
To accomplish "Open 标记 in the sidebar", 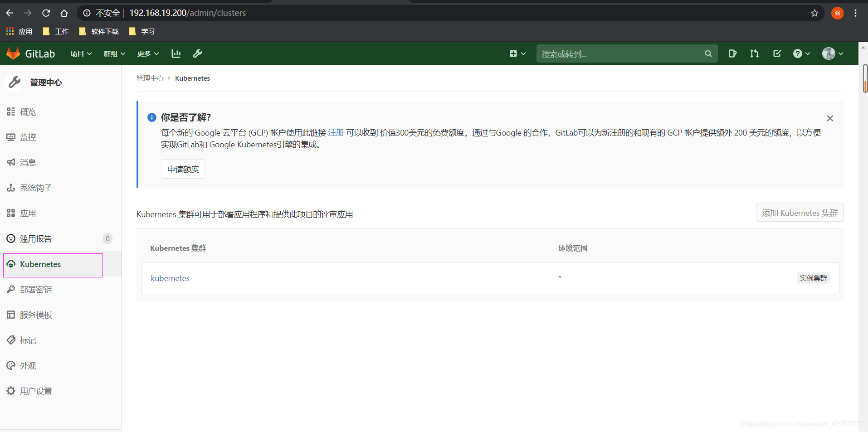I will click(28, 340).
